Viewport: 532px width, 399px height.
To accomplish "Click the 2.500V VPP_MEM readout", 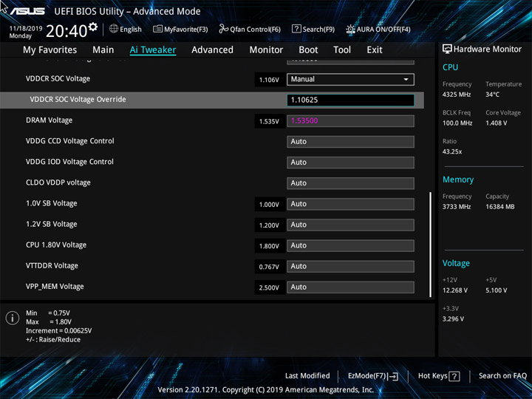I will tap(269, 287).
